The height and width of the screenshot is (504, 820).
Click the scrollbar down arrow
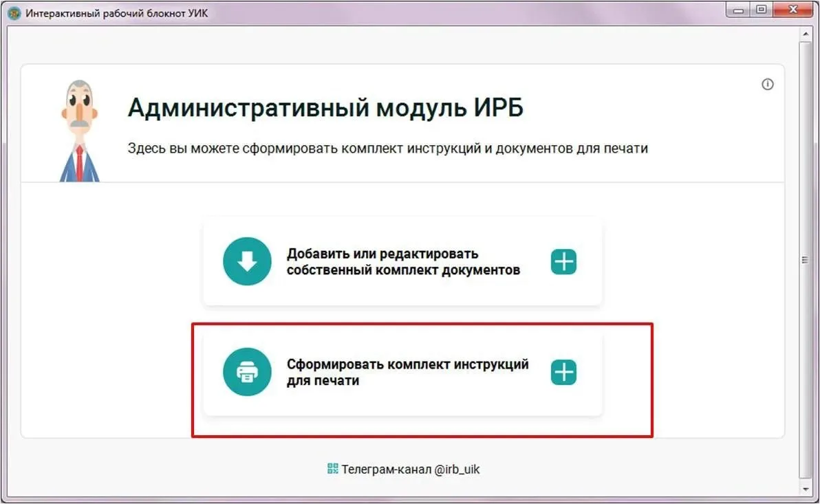(806, 489)
